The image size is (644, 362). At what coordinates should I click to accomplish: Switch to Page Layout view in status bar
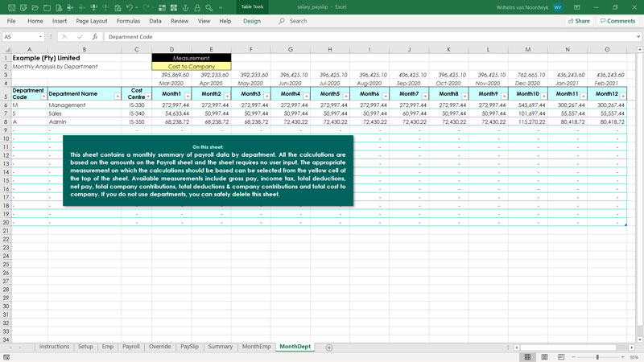tap(544, 357)
